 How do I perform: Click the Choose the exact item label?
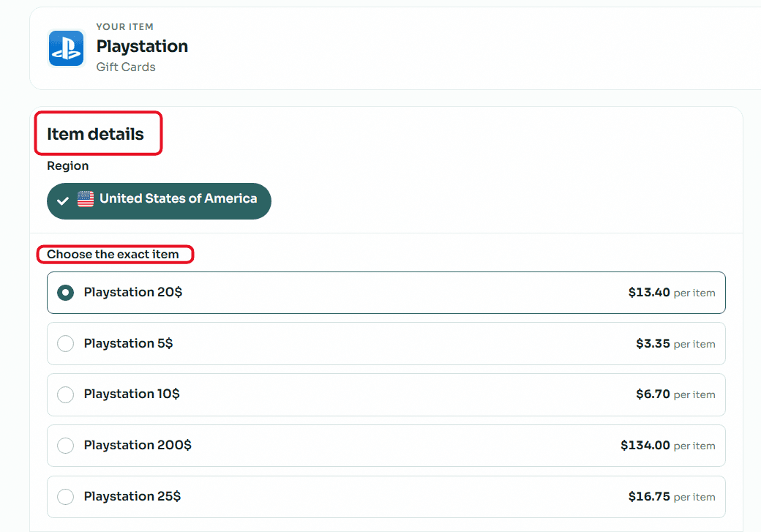113,255
